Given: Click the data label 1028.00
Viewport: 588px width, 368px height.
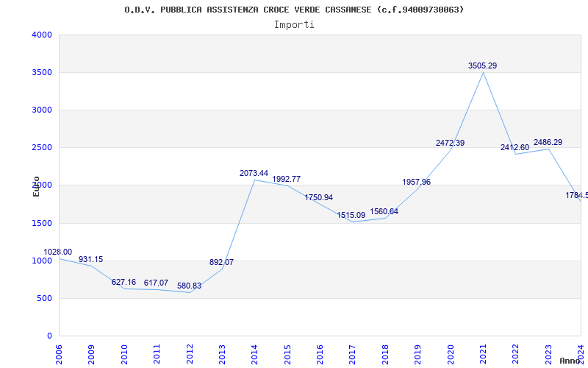Looking at the screenshot, I should [x=58, y=252].
